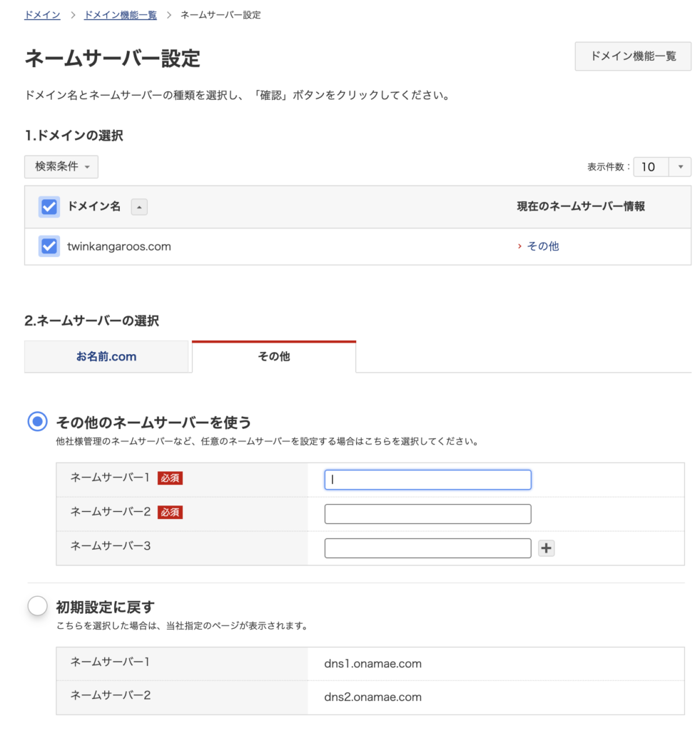The width and height of the screenshot is (700, 731).
Task: Click the dns1.onamae.com default nameserver value
Action: [373, 663]
